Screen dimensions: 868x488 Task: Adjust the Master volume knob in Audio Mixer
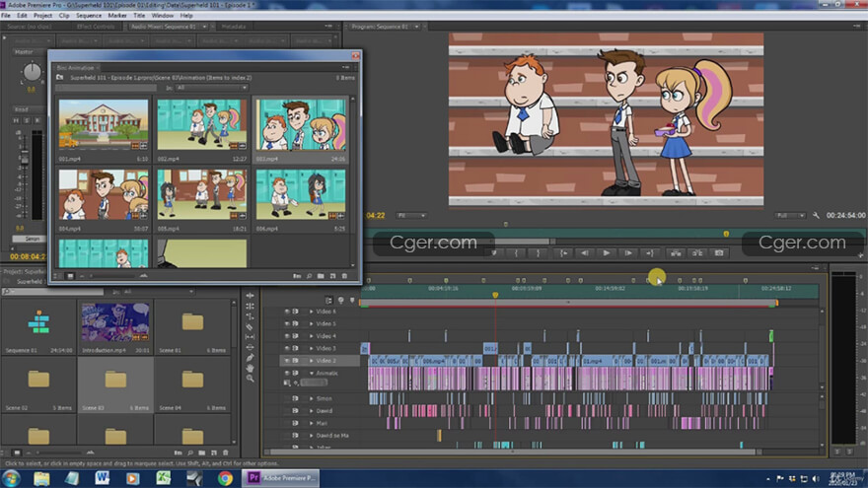coord(33,71)
